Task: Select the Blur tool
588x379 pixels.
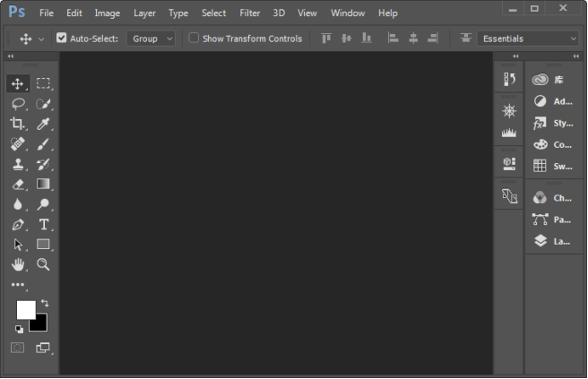Action: point(18,204)
